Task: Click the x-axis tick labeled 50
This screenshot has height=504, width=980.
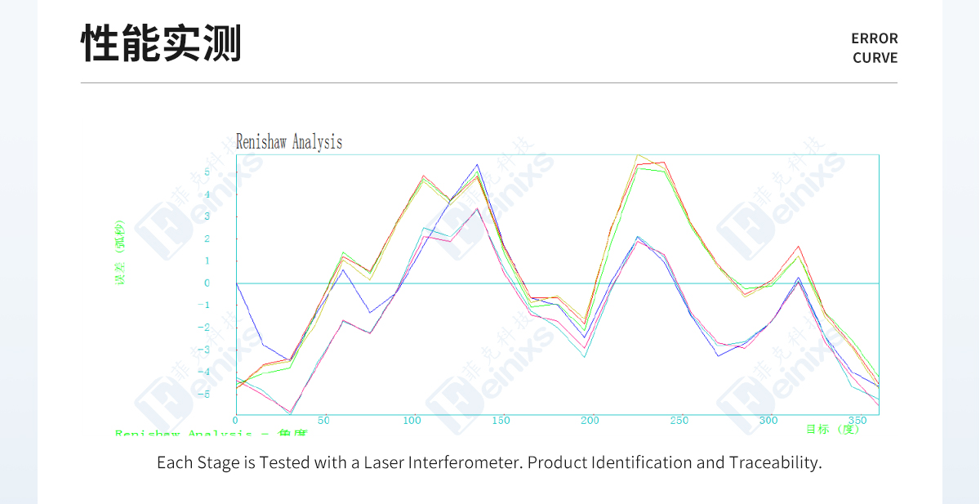Action: click(x=323, y=421)
